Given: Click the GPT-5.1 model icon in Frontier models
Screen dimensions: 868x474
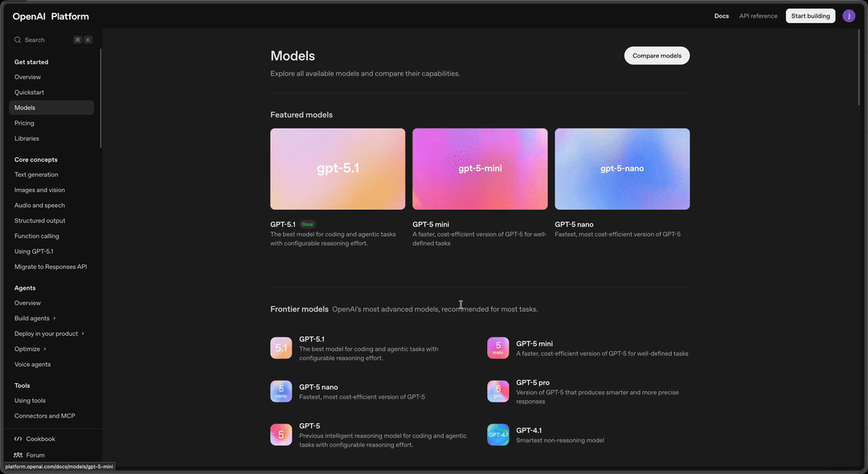Looking at the screenshot, I should pos(280,348).
